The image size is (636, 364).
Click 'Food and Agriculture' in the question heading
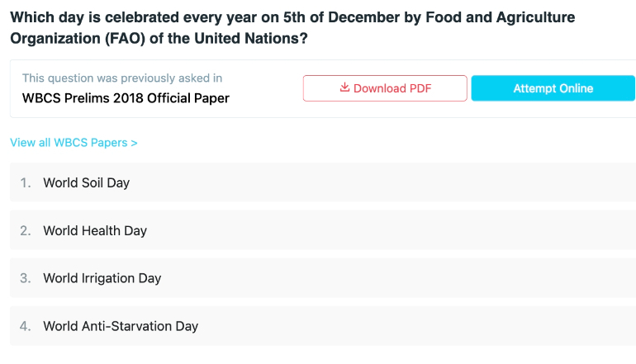(500, 17)
